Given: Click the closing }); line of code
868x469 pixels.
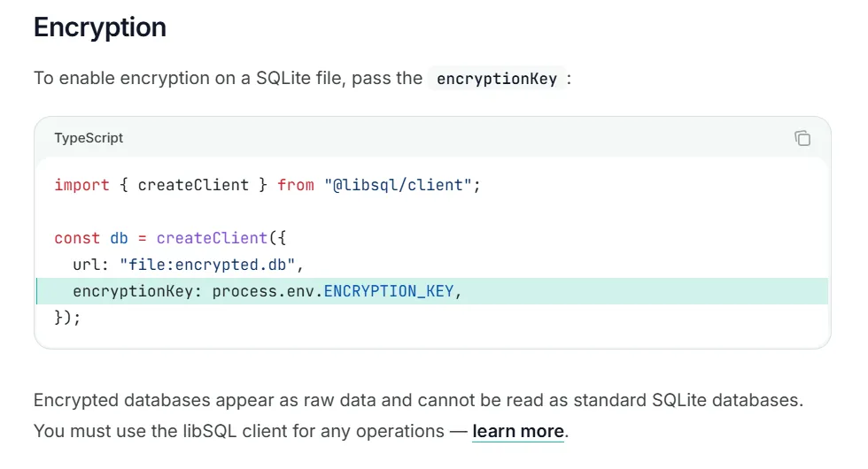Looking at the screenshot, I should (67, 318).
